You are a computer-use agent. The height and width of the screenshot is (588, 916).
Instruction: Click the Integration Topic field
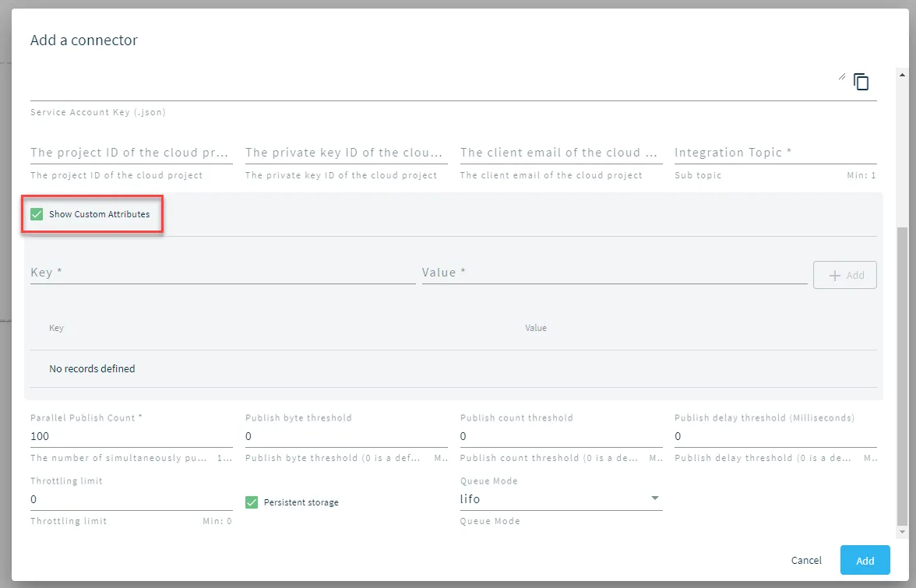[775, 153]
